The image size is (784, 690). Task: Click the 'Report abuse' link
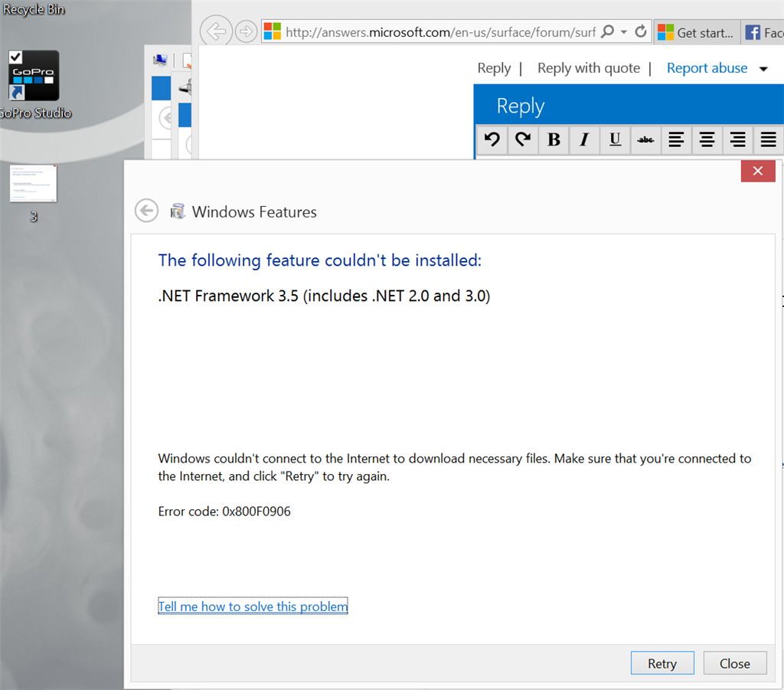pos(707,68)
